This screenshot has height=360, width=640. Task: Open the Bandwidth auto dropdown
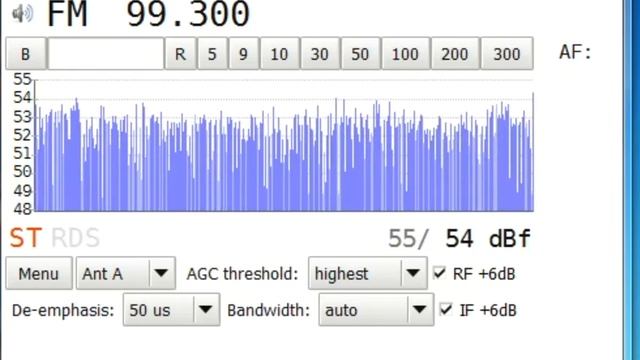click(x=376, y=309)
